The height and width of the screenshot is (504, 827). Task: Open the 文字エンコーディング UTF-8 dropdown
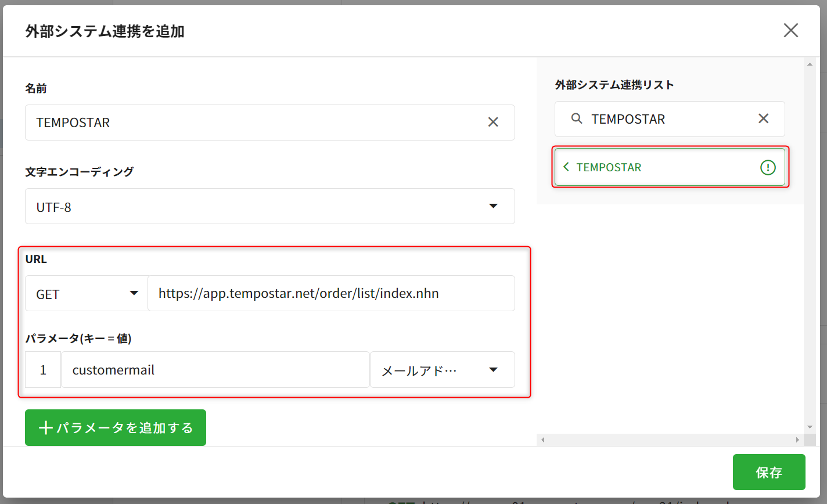493,206
